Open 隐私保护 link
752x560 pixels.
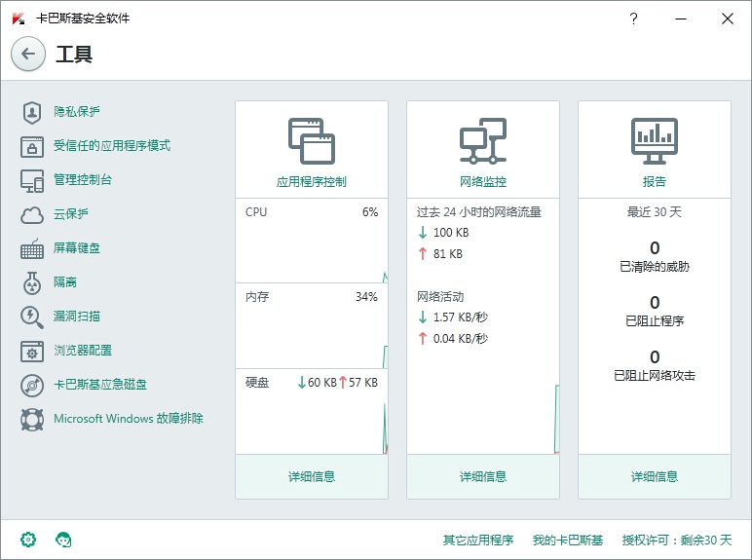tap(77, 112)
